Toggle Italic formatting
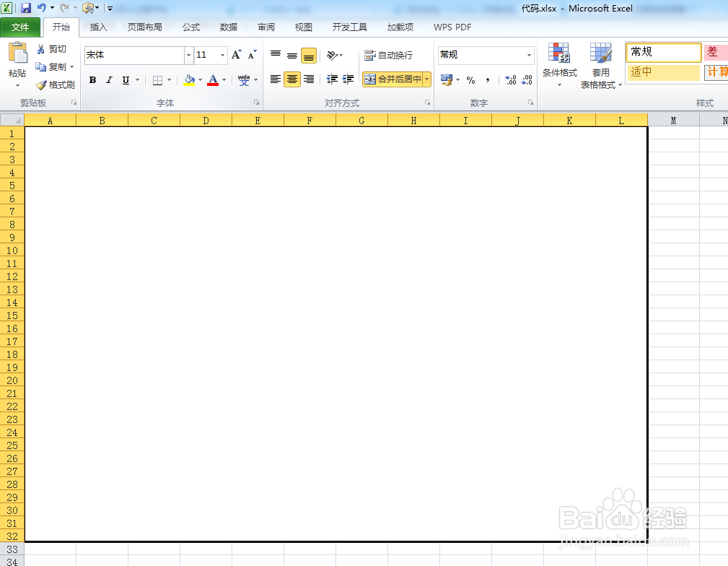This screenshot has height=566, width=728. 109,80
